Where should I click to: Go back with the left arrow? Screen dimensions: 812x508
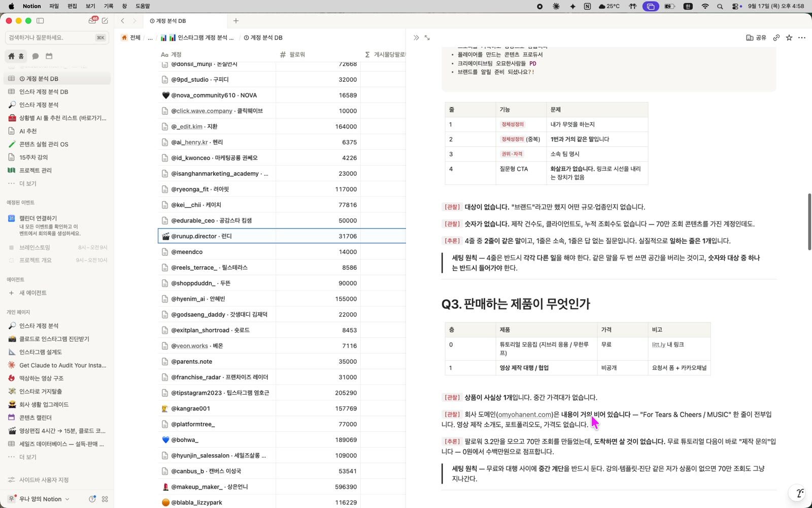click(x=123, y=21)
